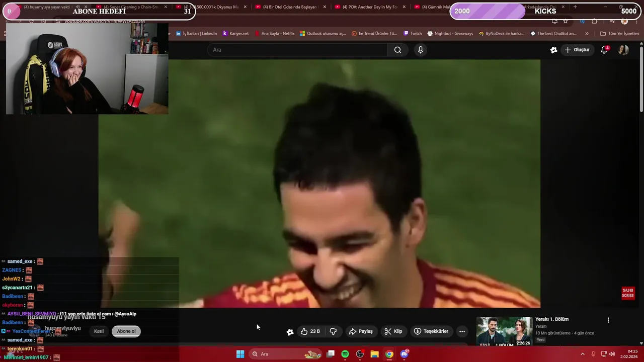
Task: Click the red SUBSCRIBE watermark on video
Action: point(628,293)
